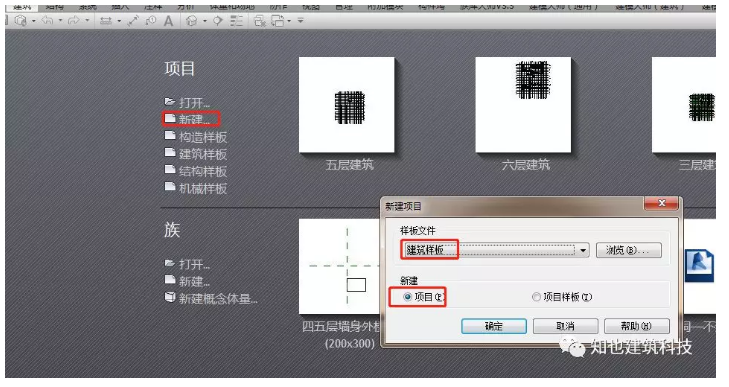Open the 体量和场地 ribbon tab
Screen dimensions: 729x387
coord(232,7)
